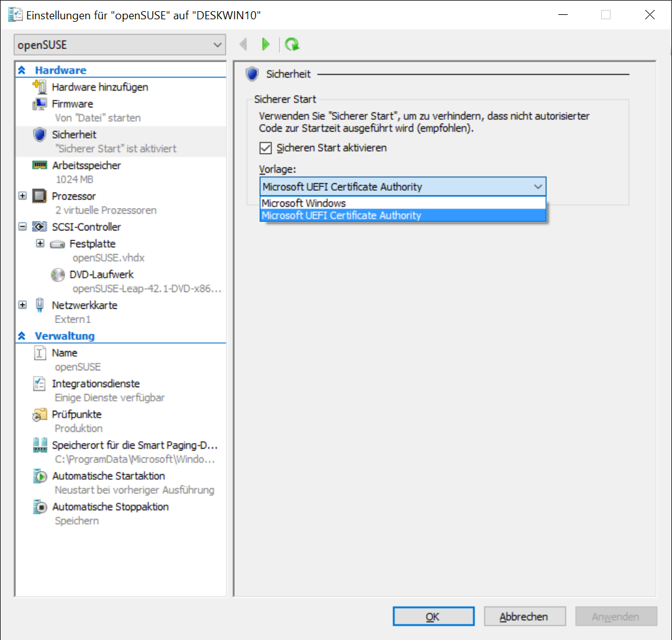Image resolution: width=672 pixels, height=640 pixels.
Task: Click the Smart Paging storage icon
Action: pyautogui.click(x=40, y=445)
